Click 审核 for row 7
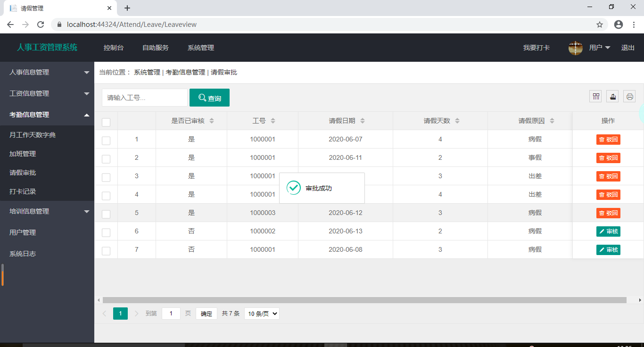The image size is (644, 347). click(608, 249)
